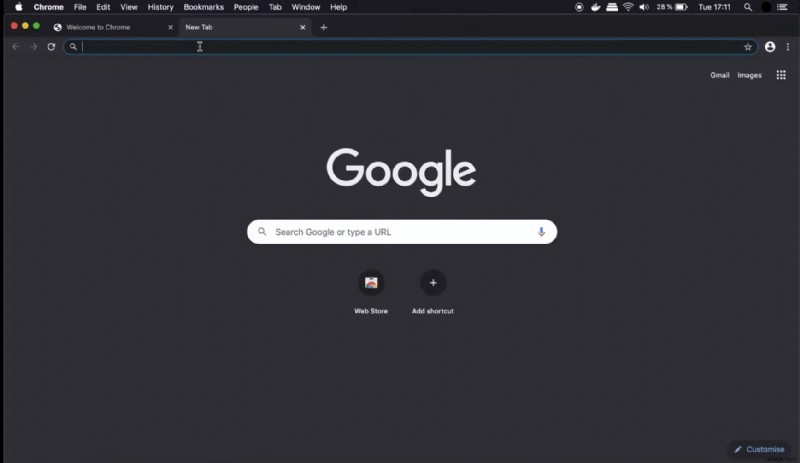This screenshot has width=800, height=463.
Task: Click the reload page icon
Action: (x=51, y=47)
